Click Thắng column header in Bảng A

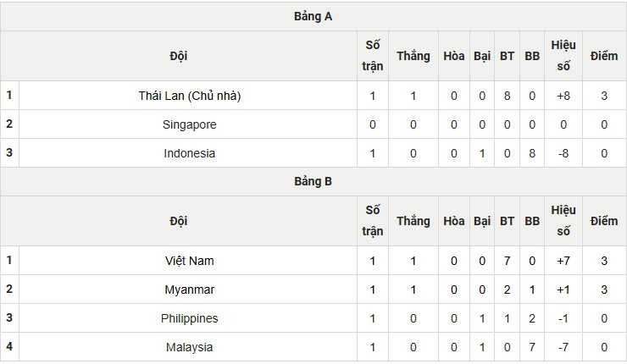[x=413, y=56]
